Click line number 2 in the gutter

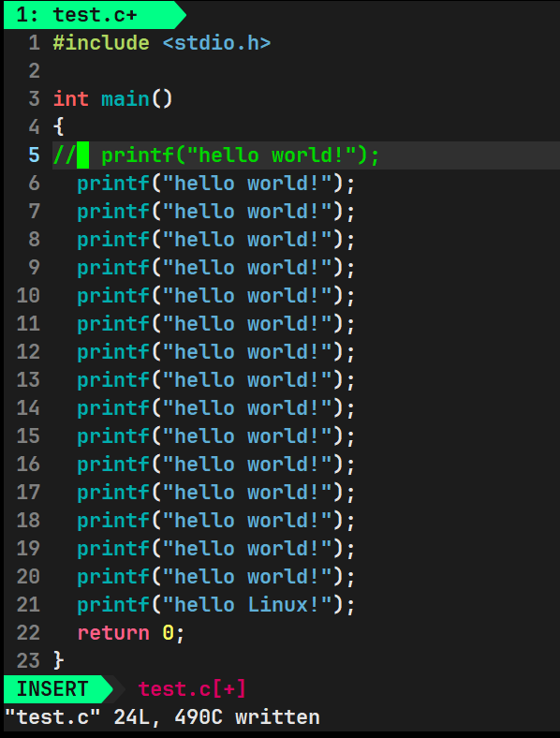(x=35, y=71)
